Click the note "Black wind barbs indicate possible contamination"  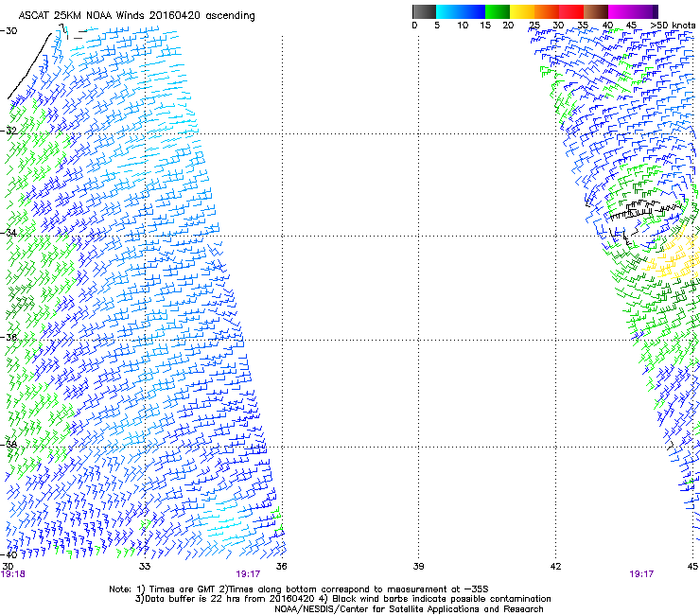(442, 599)
